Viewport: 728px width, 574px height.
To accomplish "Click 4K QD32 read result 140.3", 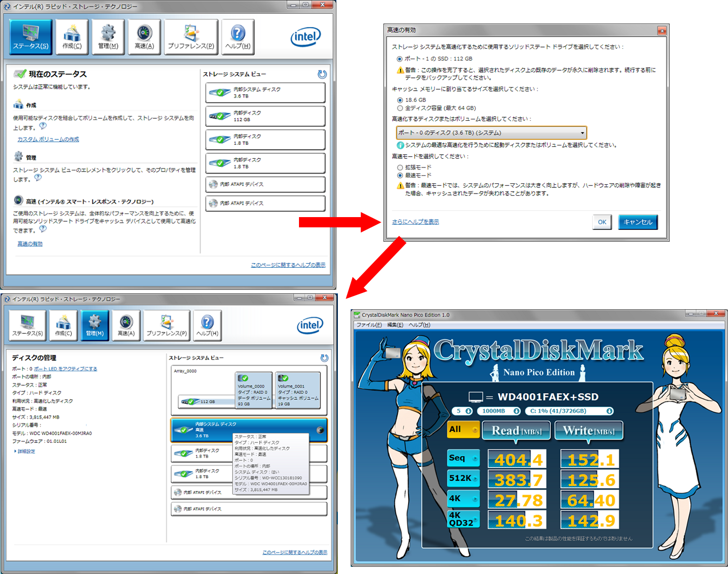I will [x=517, y=520].
